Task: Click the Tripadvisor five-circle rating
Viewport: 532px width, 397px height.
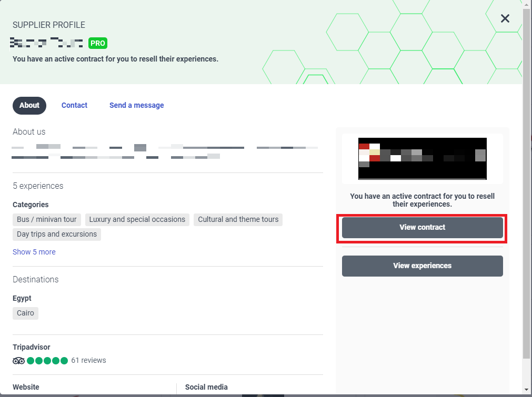Action: 47,361
